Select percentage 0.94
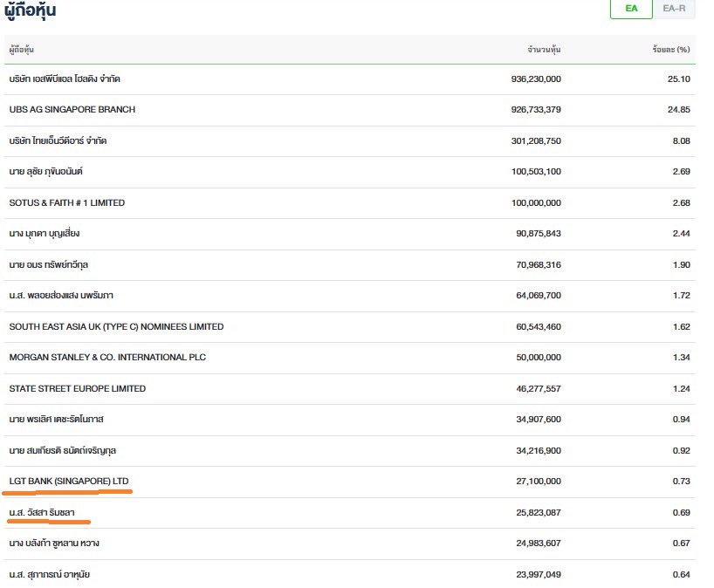The width and height of the screenshot is (714, 588). tap(681, 419)
